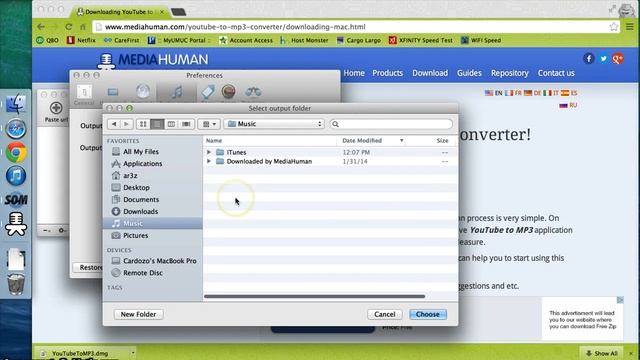Image resolution: width=640 pixels, height=360 pixels.
Task: Select the iTunes folder row
Action: click(330, 152)
